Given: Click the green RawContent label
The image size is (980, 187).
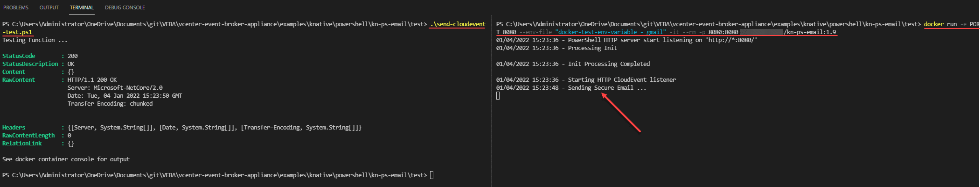Looking at the screenshot, I should [19, 80].
